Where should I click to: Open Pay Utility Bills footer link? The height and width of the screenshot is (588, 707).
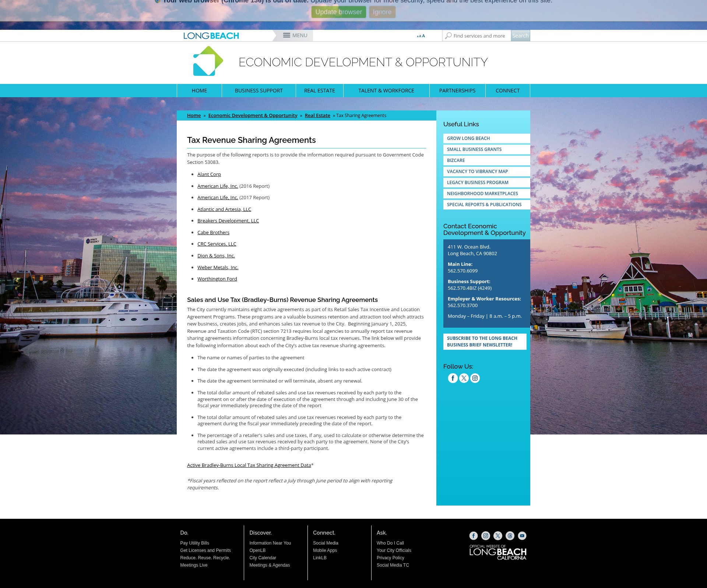pos(195,543)
